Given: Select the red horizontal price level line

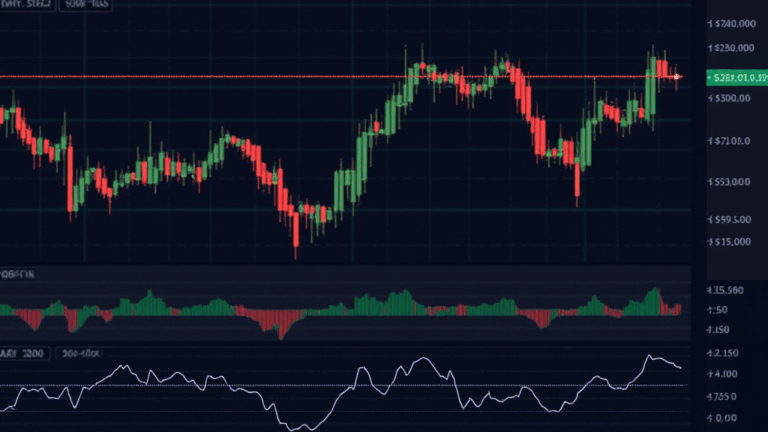Looking at the screenshot, I should [338, 77].
